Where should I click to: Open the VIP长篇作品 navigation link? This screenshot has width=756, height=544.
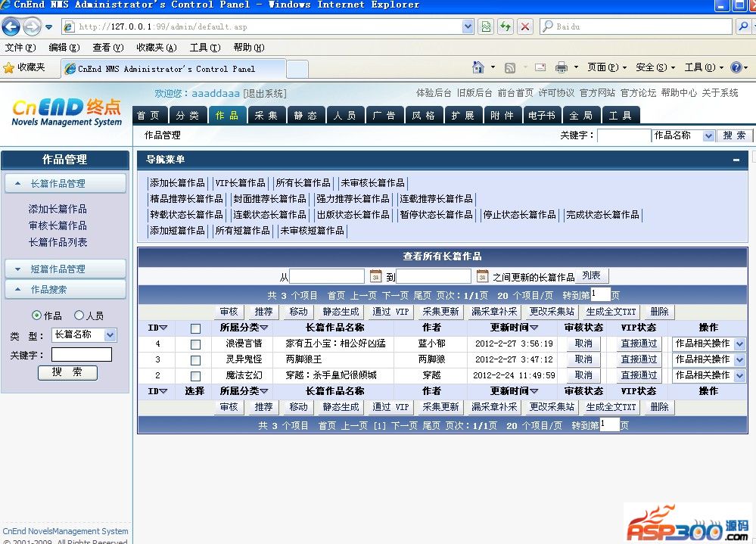pos(240,183)
